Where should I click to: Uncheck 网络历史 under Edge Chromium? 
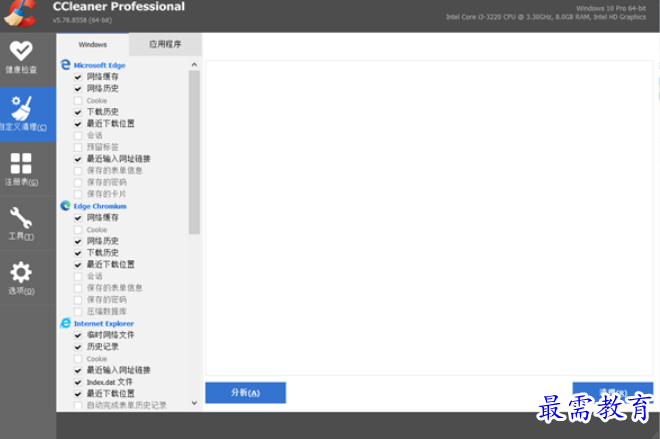tap(78, 242)
